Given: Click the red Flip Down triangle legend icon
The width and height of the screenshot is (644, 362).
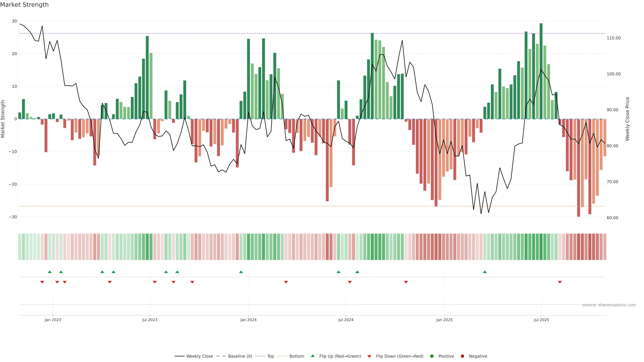Looking at the screenshot, I should [369, 356].
